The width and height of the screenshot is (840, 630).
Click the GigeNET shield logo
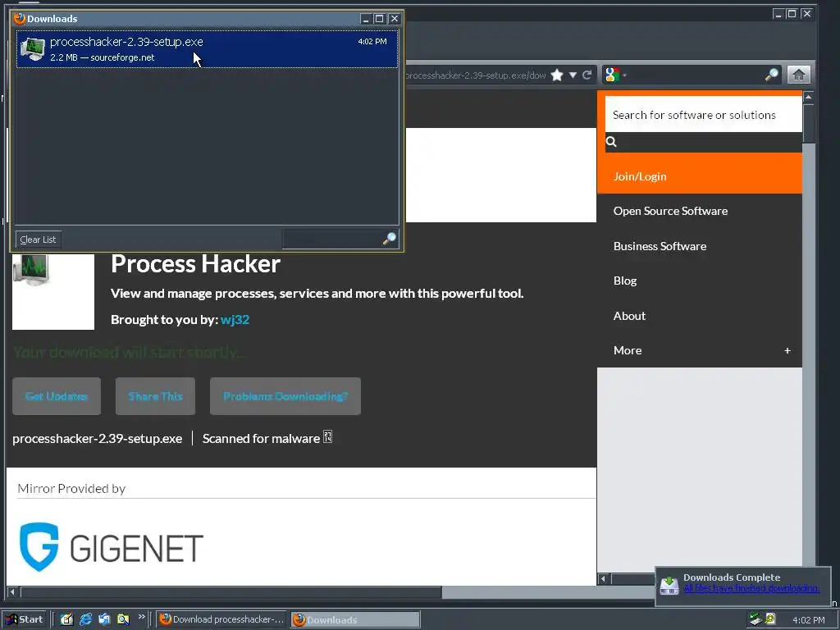39,547
